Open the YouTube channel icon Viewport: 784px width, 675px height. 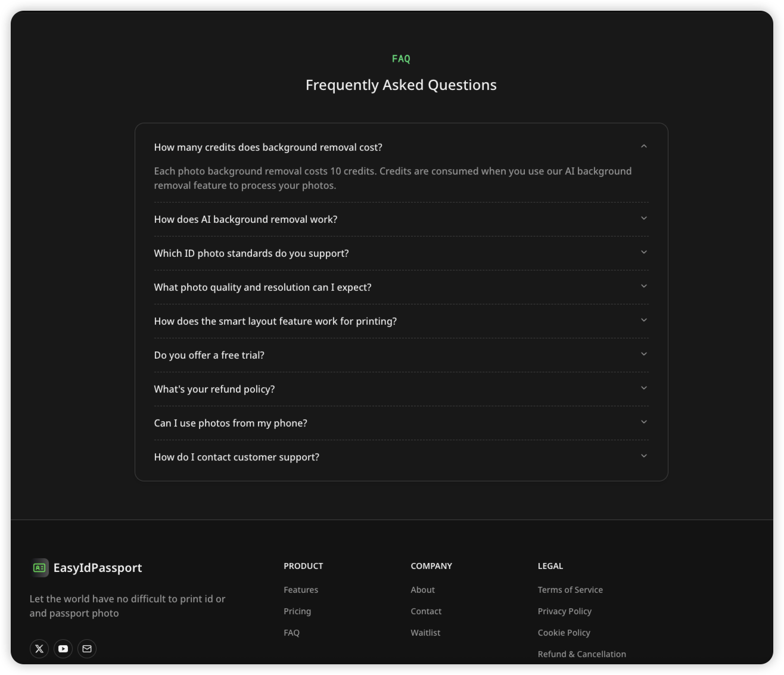click(x=63, y=649)
